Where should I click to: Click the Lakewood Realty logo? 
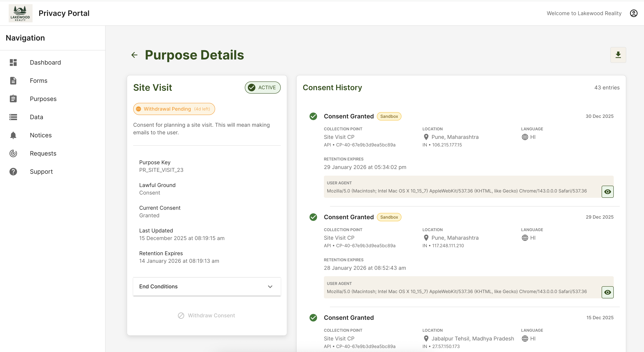pos(20,13)
